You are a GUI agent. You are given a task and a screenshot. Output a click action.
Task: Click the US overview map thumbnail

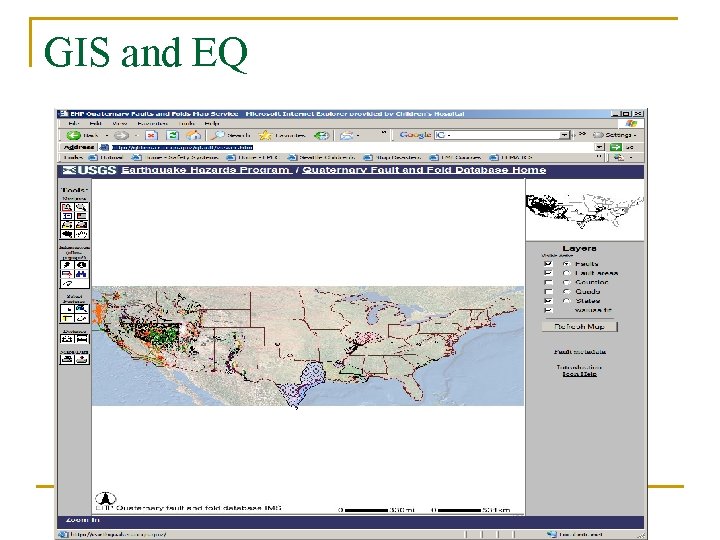[x=585, y=210]
